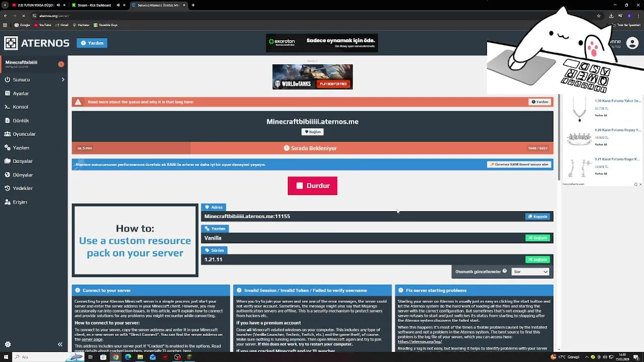
Task: Open the settings gear at sidebar bottom
Action: [x=8, y=344]
